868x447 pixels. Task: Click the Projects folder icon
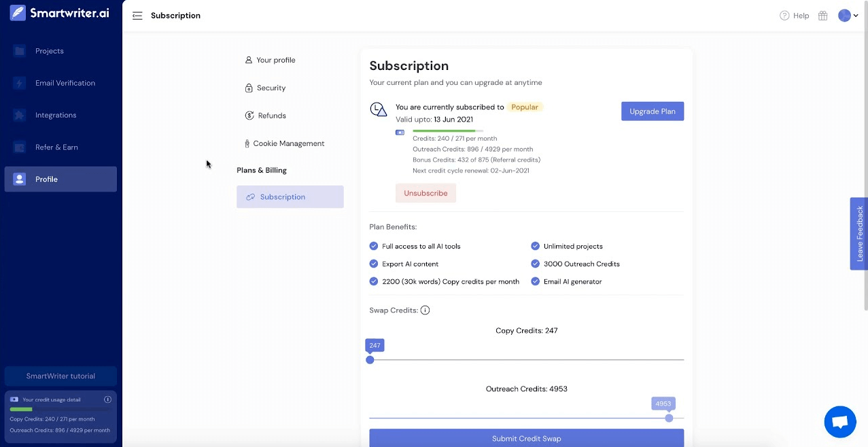(x=20, y=51)
